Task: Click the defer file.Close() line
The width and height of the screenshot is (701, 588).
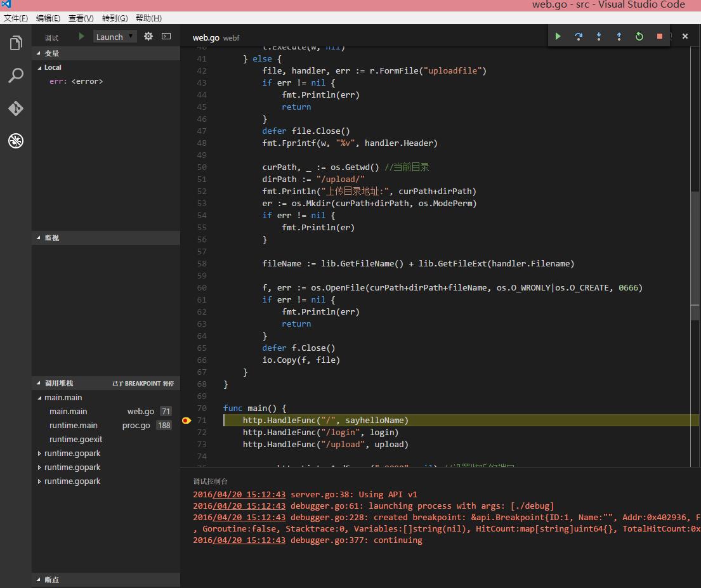Action: (x=306, y=131)
